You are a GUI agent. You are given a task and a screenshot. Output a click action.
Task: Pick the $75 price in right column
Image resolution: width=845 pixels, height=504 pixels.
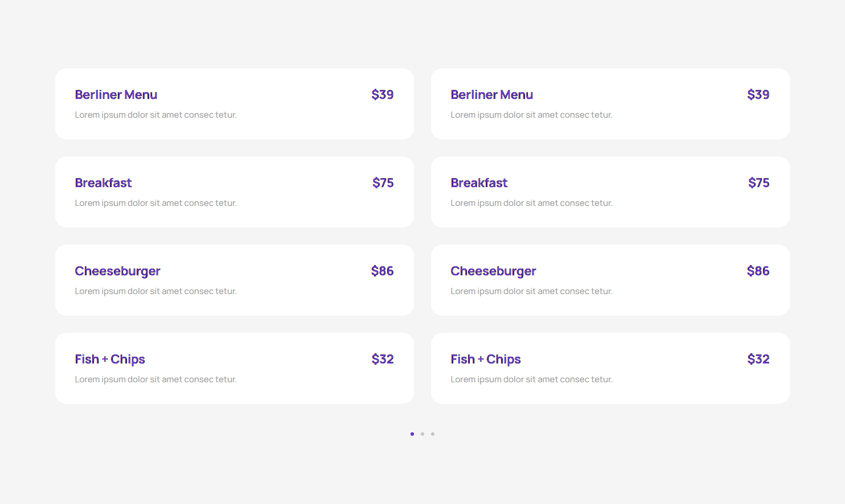759,183
